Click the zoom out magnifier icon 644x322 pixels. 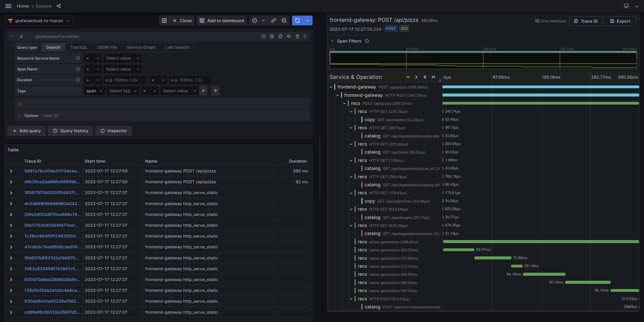[284, 20]
